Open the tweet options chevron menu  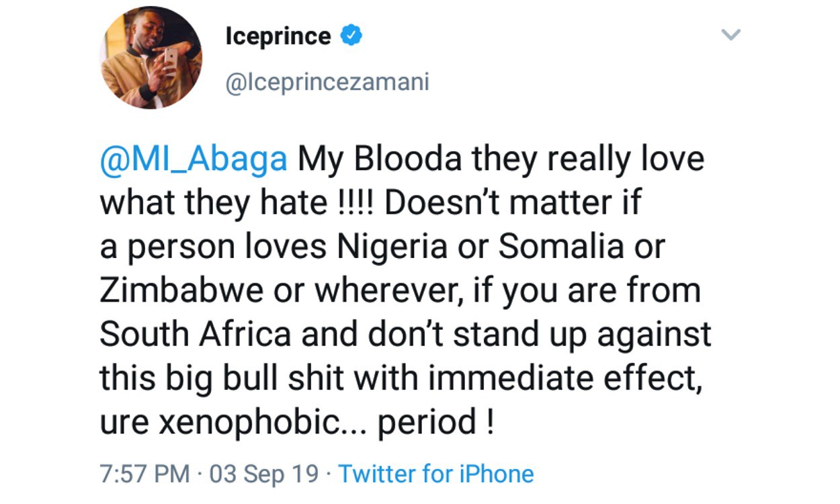tap(730, 35)
